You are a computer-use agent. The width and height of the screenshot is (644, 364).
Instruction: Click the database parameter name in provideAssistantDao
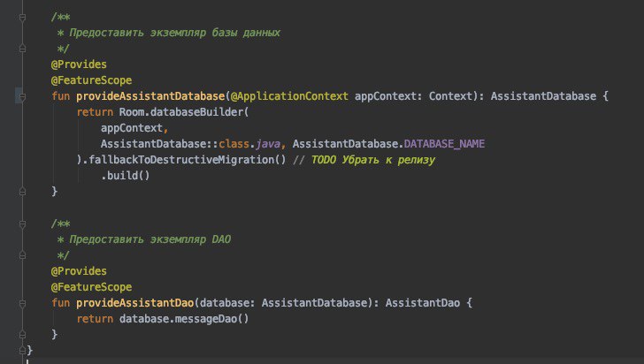225,303
